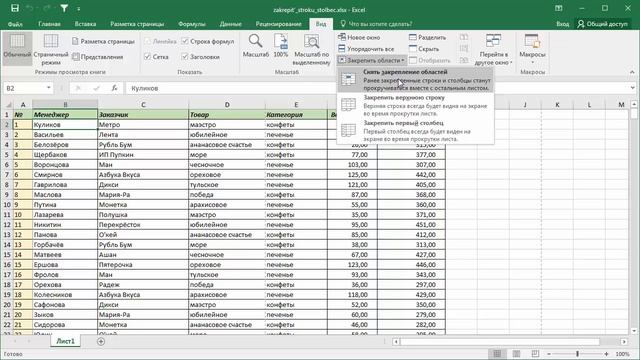Viewport: 640px width, 360px height.
Task: Open the Макросы dropdown
Action: (532, 49)
